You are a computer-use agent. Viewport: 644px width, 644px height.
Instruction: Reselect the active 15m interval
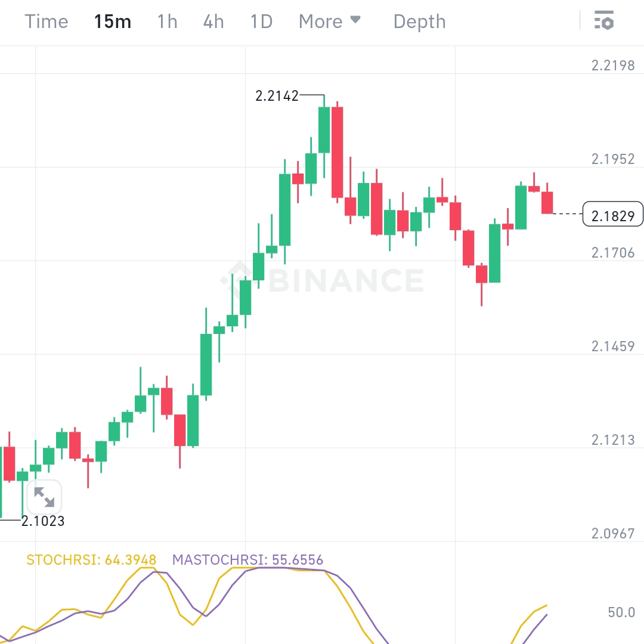[x=113, y=21]
